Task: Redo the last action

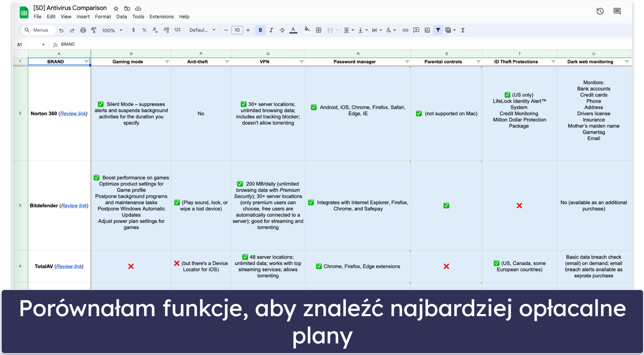Action: coord(72,30)
